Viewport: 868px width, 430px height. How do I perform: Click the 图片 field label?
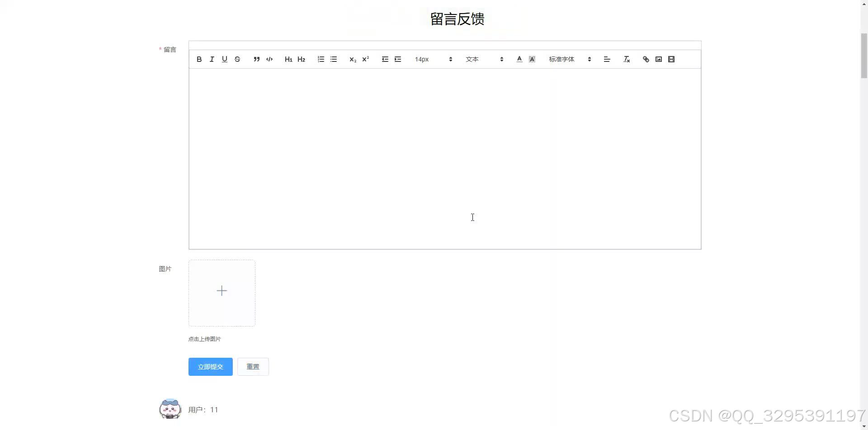[x=165, y=269]
